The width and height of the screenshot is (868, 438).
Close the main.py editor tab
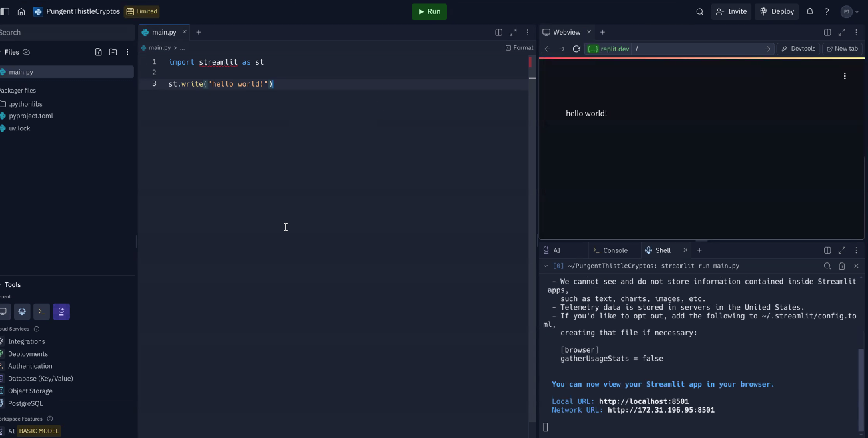pos(185,32)
